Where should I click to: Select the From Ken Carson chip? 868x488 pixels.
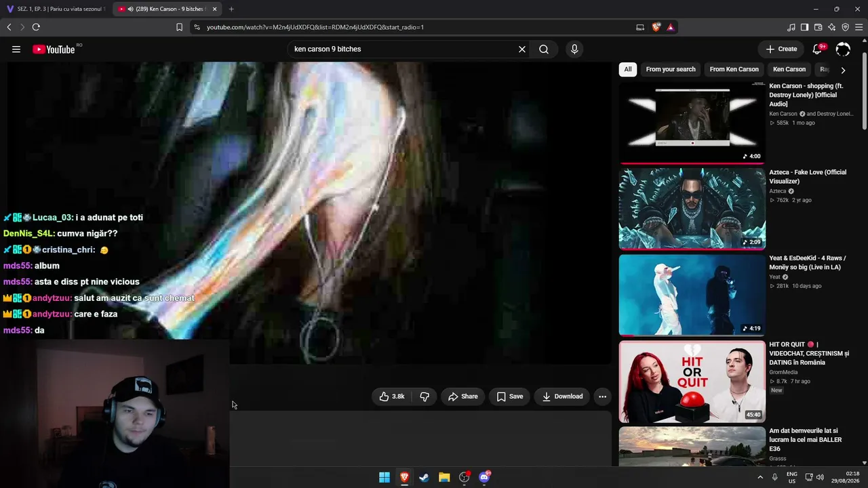pos(734,69)
